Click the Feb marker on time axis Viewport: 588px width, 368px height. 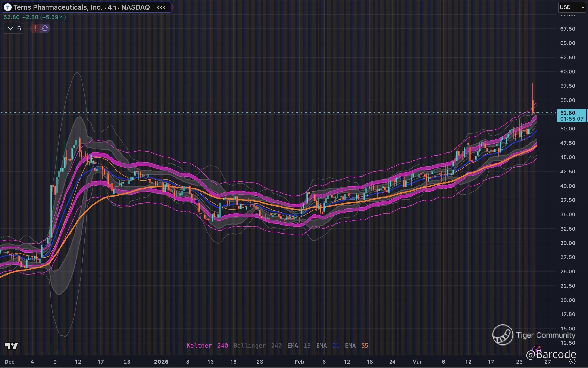coord(299,362)
